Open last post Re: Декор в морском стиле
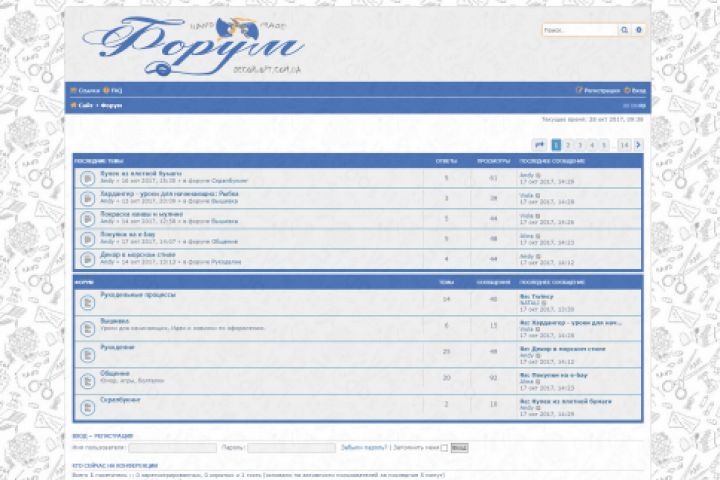 [x=562, y=349]
